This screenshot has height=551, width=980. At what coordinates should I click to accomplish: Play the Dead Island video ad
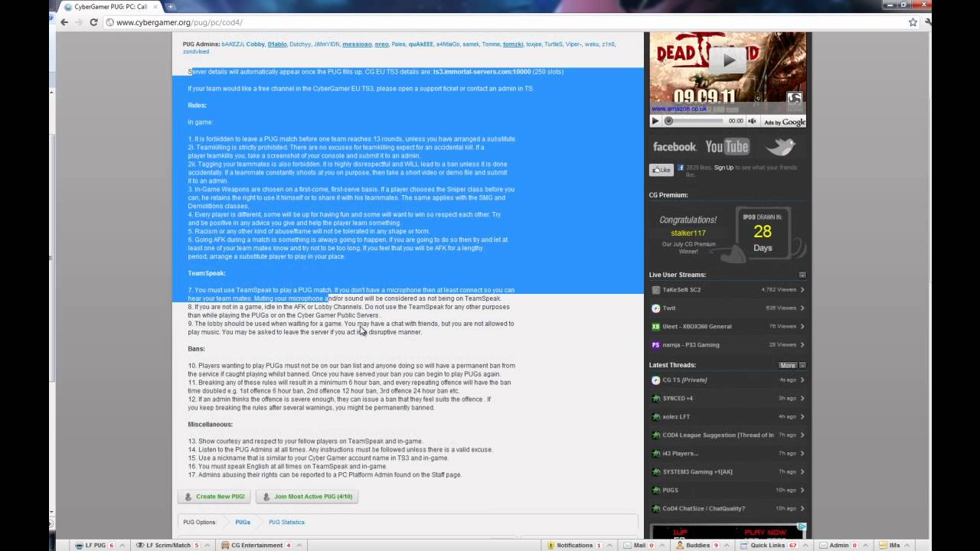728,59
